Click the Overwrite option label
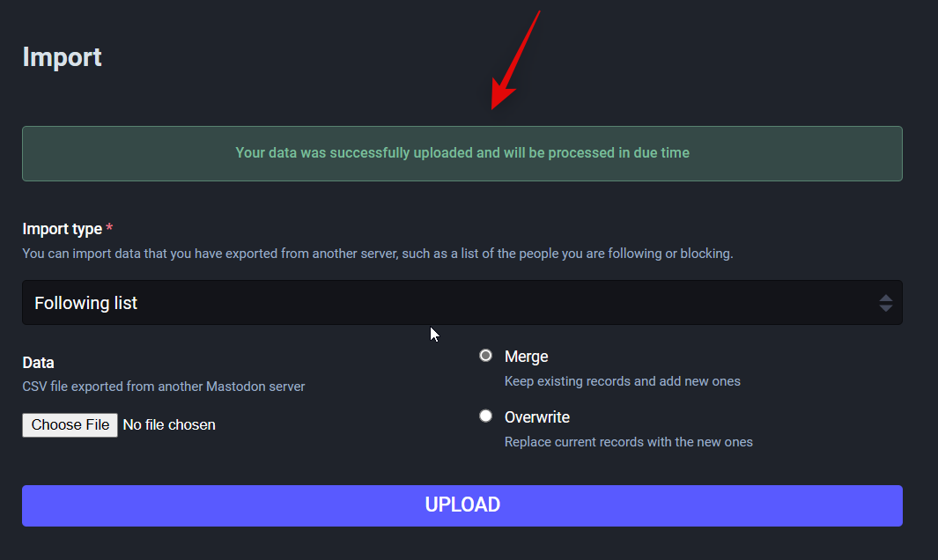938x560 pixels. click(x=536, y=416)
